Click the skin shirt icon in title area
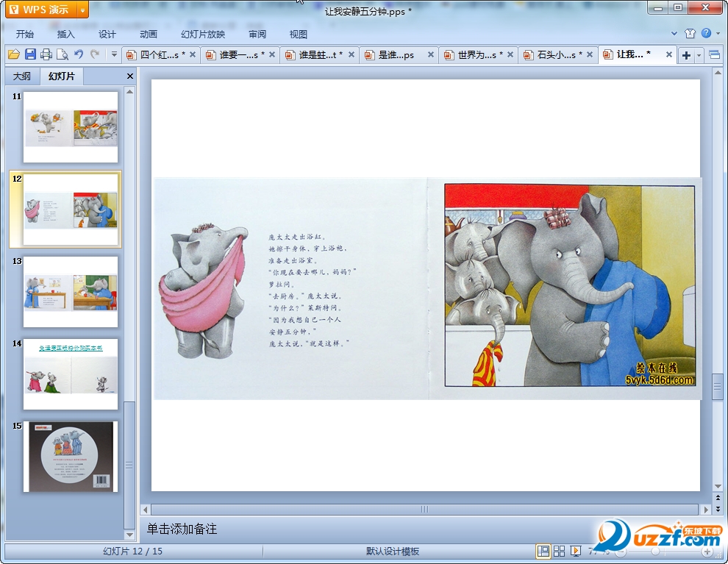 pos(690,33)
